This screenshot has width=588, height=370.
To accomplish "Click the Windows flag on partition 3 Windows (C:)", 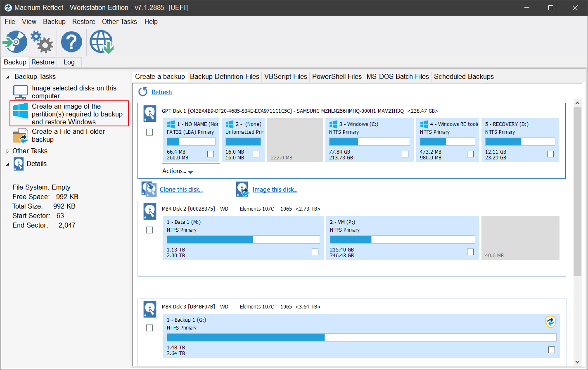I will 333,124.
